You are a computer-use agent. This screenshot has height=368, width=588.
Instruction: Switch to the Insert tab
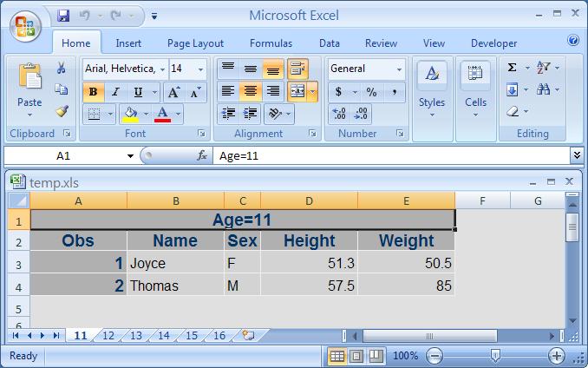click(128, 43)
